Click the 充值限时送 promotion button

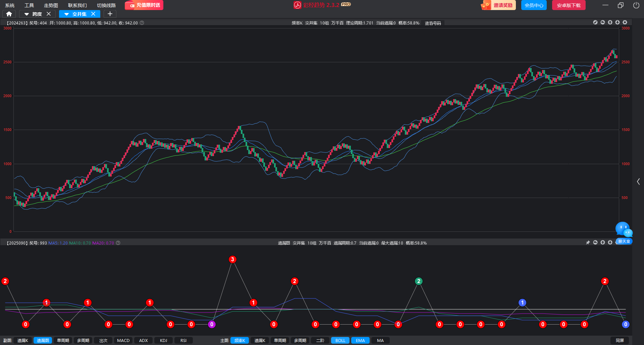[x=144, y=5]
